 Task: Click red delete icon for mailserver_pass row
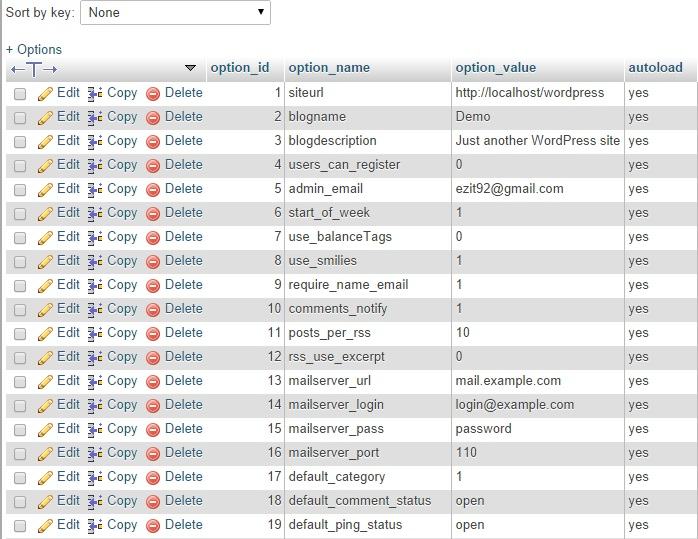153,430
